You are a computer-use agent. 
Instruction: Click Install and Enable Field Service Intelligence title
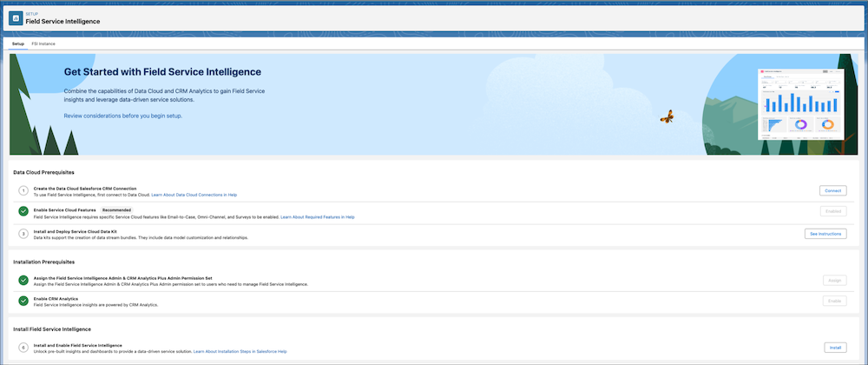[77, 346]
